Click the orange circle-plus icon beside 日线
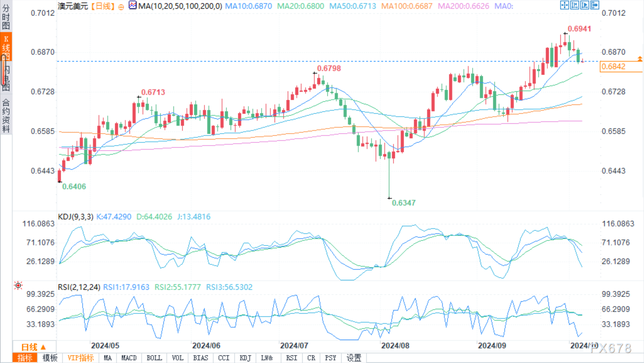 [x=121, y=7]
